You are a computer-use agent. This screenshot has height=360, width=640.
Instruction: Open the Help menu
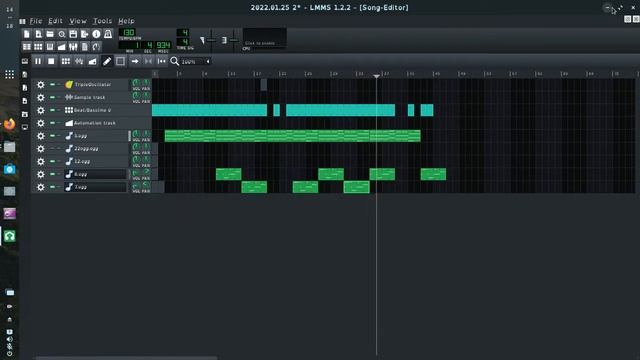[126, 21]
